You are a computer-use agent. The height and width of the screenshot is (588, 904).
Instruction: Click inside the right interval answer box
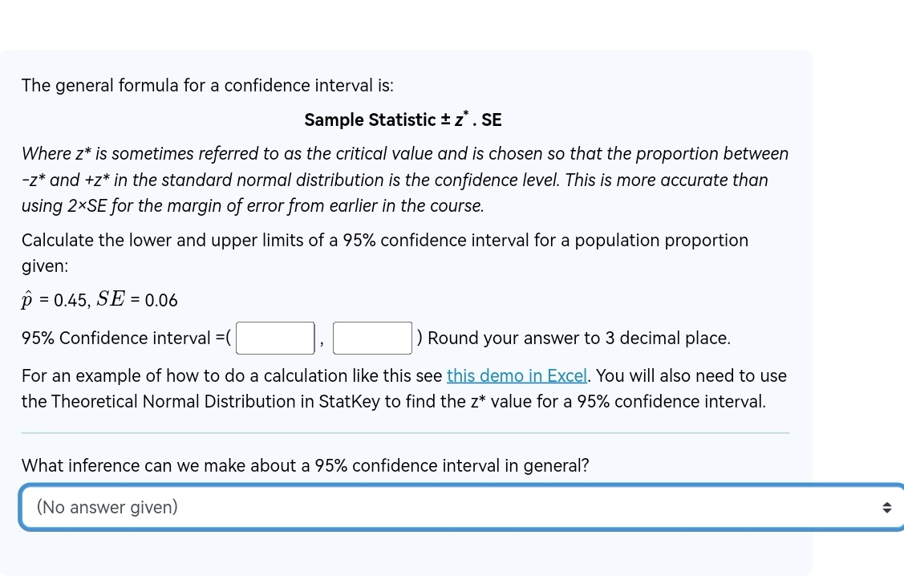(372, 337)
